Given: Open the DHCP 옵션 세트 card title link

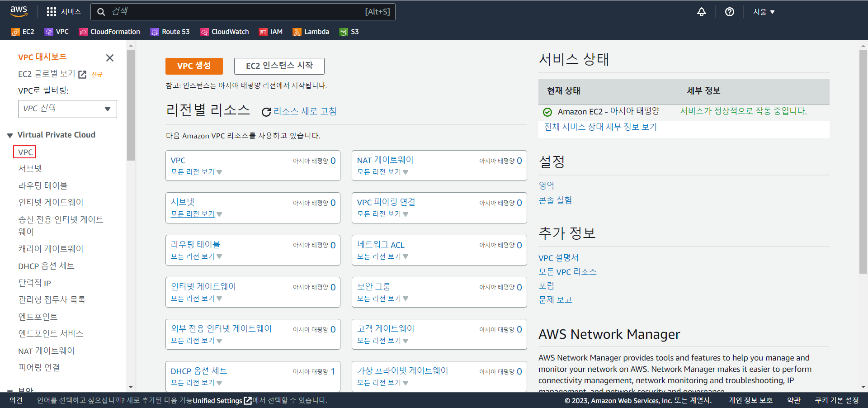Looking at the screenshot, I should (199, 371).
